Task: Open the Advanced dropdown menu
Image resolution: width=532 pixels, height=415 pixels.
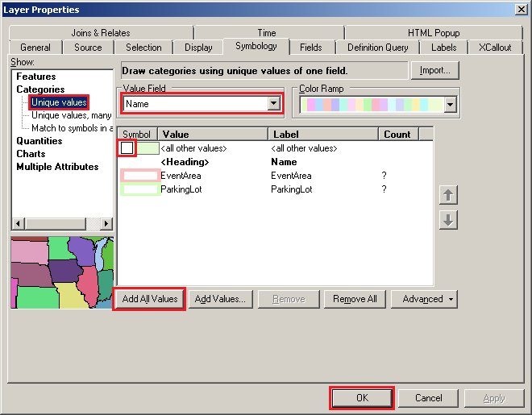Action: [x=424, y=299]
